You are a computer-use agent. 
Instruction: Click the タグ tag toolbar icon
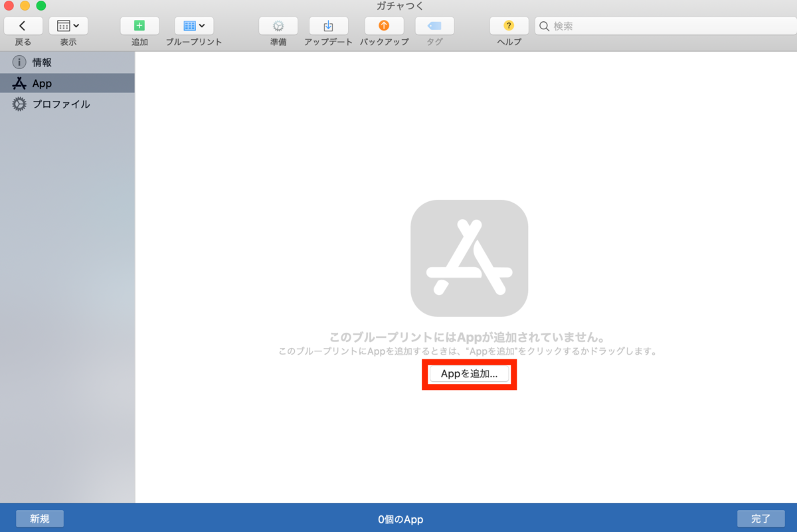click(x=435, y=26)
